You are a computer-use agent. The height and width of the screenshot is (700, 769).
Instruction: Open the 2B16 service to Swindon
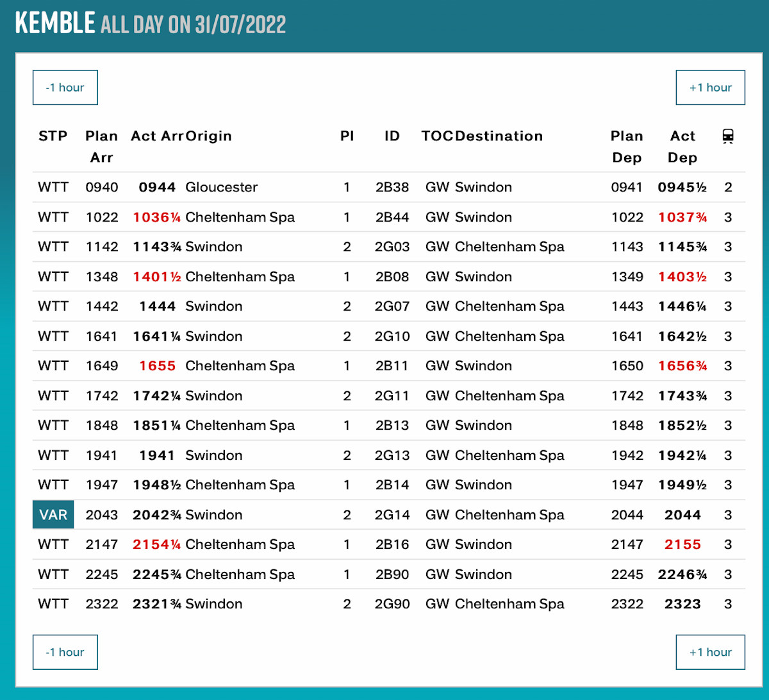[x=392, y=545]
